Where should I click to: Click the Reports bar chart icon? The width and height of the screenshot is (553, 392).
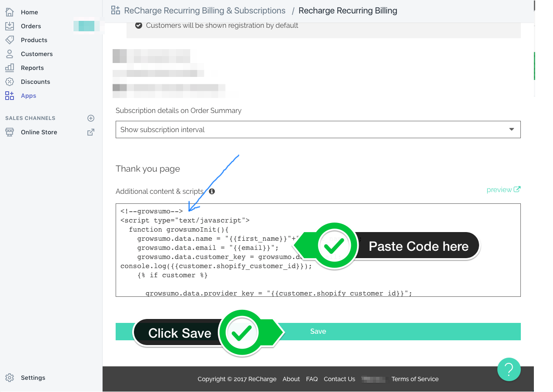(10, 68)
